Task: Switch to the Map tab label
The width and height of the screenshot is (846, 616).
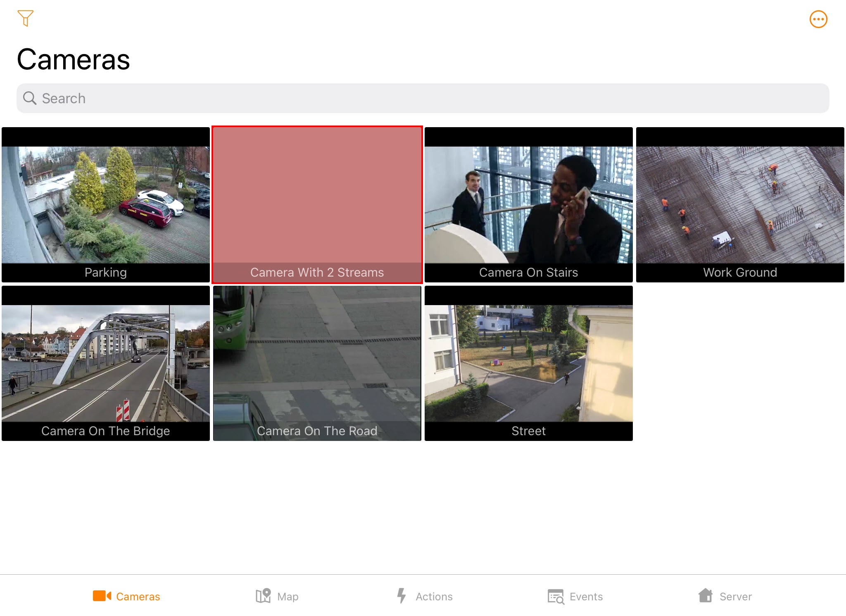Action: [x=288, y=597]
